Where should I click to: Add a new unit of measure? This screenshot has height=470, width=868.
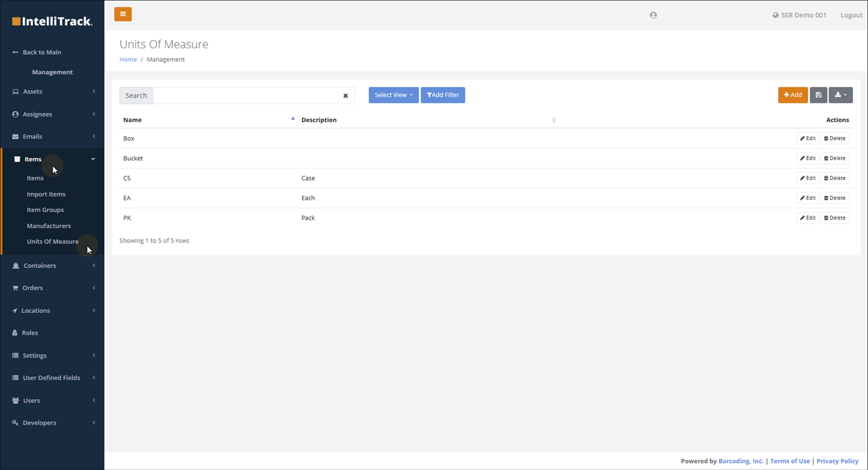coord(793,95)
